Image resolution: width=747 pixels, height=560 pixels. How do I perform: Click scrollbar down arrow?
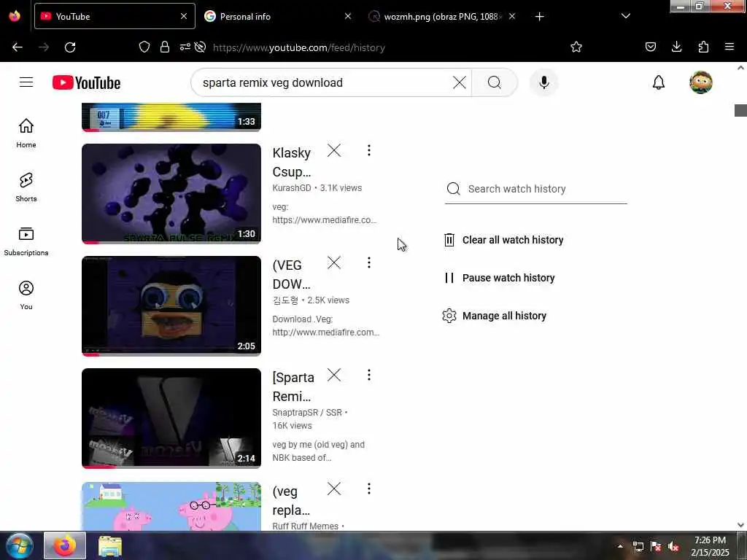pyautogui.click(x=740, y=525)
